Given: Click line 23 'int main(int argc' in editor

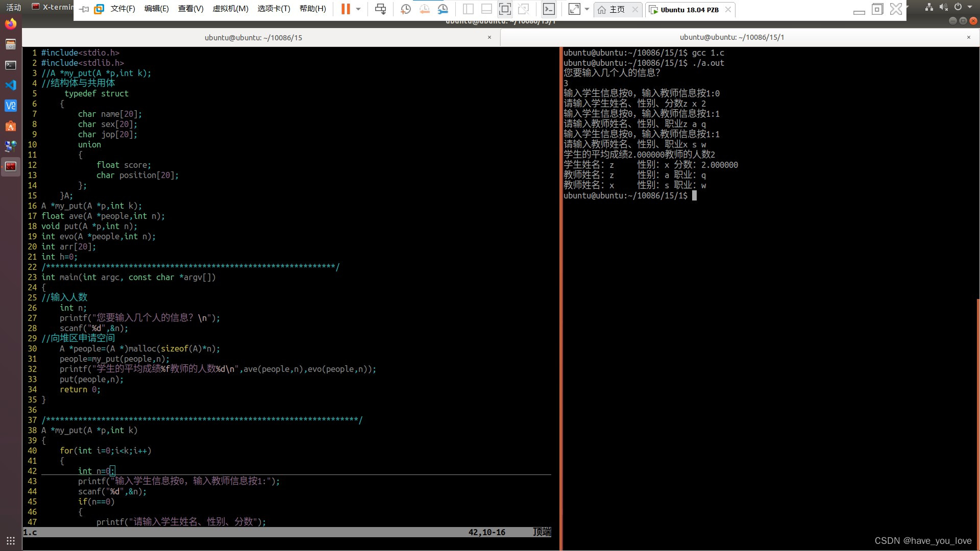Looking at the screenshot, I should click(129, 277).
